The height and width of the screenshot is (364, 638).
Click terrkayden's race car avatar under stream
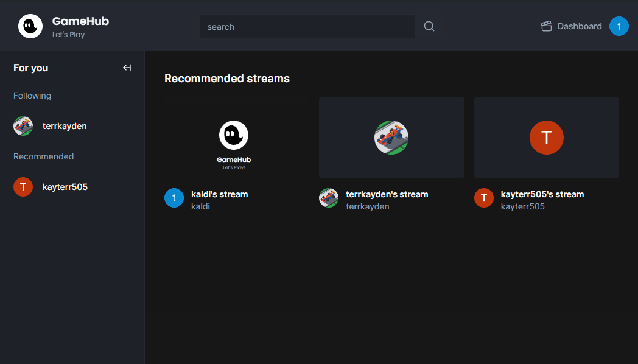(x=329, y=198)
